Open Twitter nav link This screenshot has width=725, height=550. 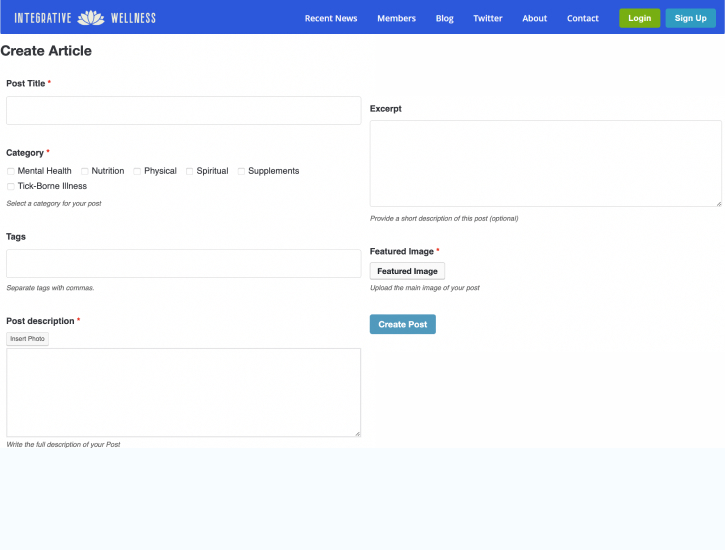pyautogui.click(x=487, y=18)
